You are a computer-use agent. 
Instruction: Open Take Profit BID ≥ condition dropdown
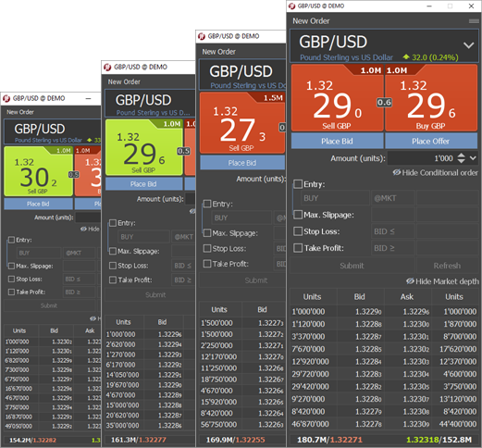click(x=393, y=248)
